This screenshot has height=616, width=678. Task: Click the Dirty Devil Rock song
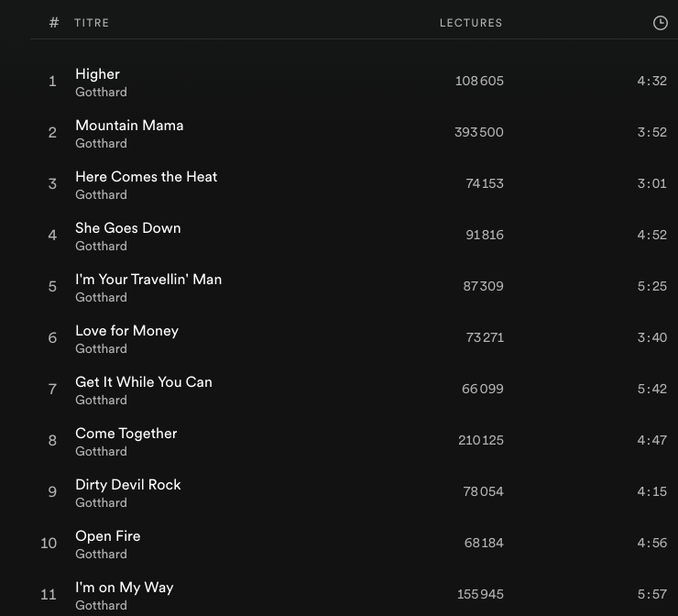point(128,485)
